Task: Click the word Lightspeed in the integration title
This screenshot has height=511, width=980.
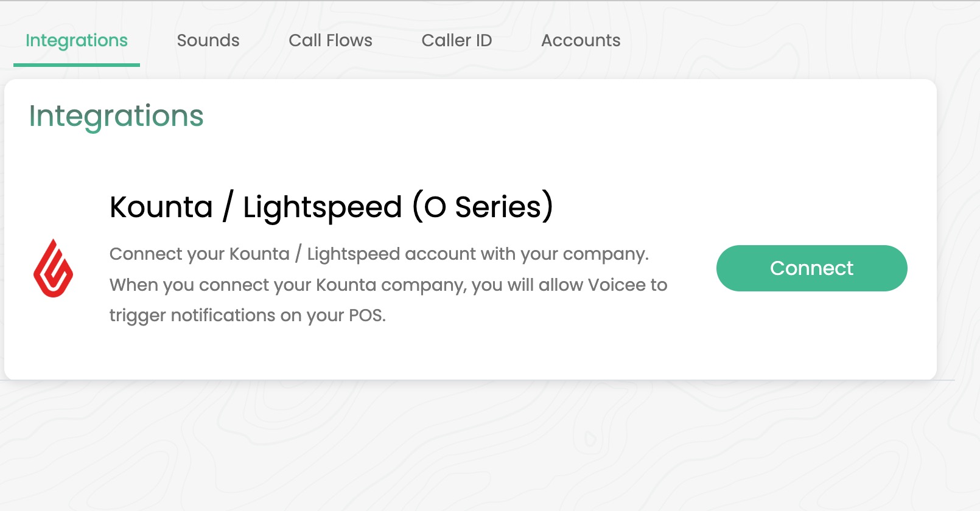Action: [323, 207]
